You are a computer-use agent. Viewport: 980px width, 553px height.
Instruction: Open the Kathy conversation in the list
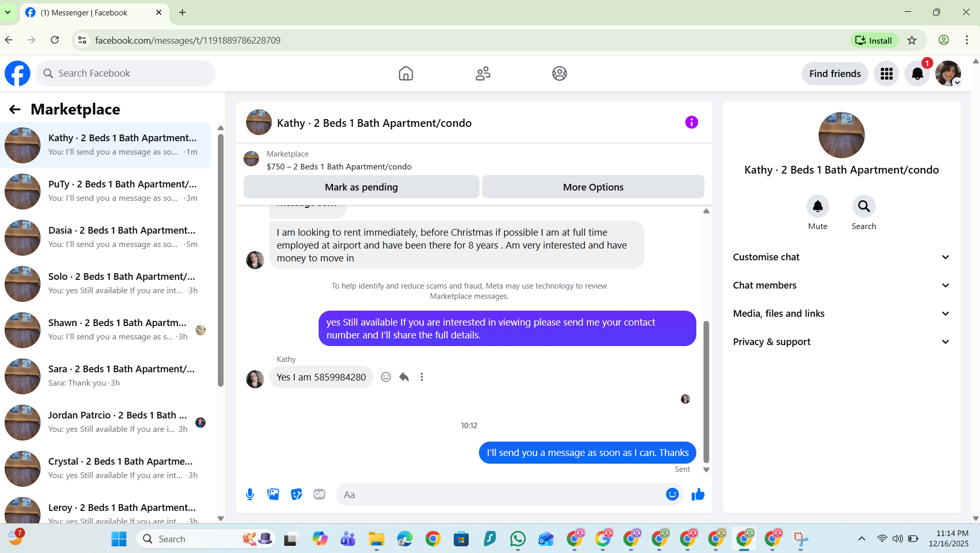105,145
